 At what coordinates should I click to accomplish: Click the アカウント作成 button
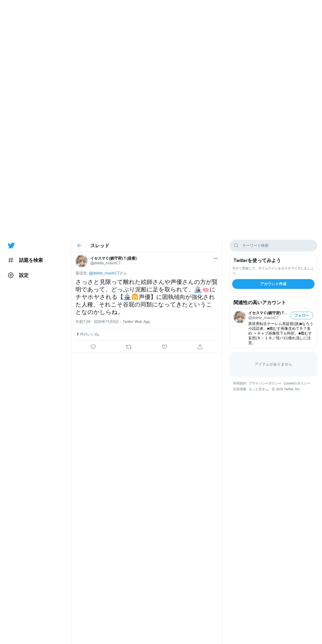pyautogui.click(x=273, y=284)
